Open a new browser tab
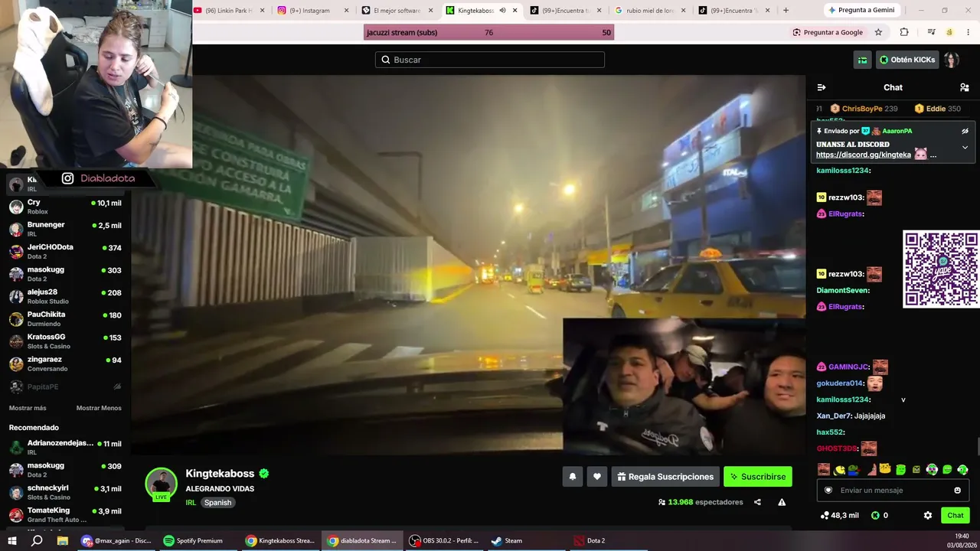This screenshot has width=980, height=551. tap(786, 11)
